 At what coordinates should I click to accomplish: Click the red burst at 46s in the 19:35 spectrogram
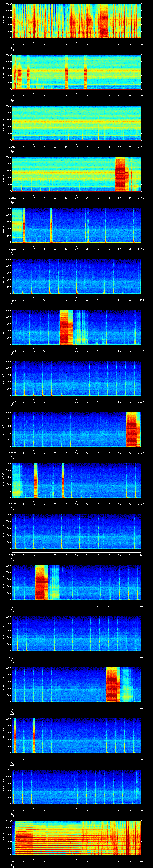pyautogui.click(x=111, y=685)
